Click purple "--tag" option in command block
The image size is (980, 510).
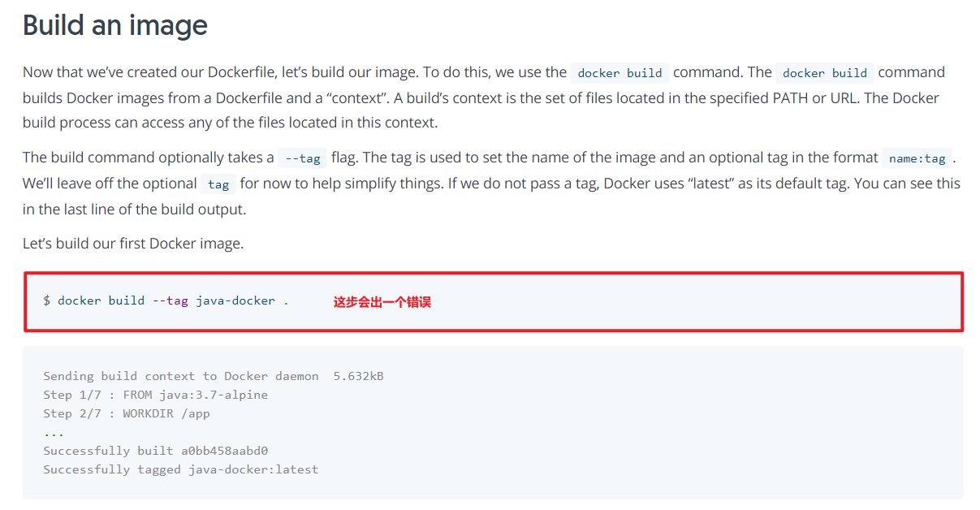(171, 300)
